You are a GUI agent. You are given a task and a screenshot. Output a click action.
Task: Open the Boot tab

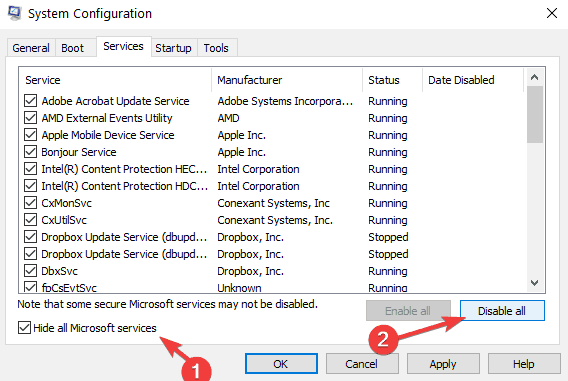point(72,48)
